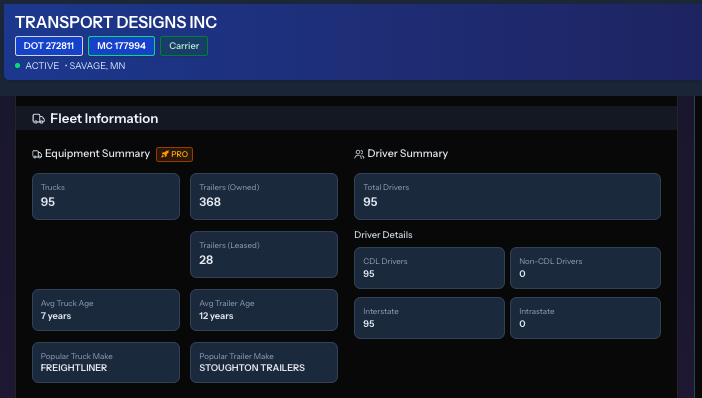Image resolution: width=702 pixels, height=398 pixels.
Task: Click the Non-CDL Drivers 0 card
Action: (x=585, y=268)
